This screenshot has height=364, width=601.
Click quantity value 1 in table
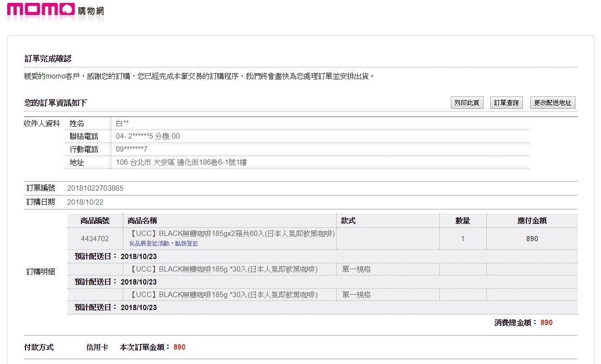tap(463, 239)
